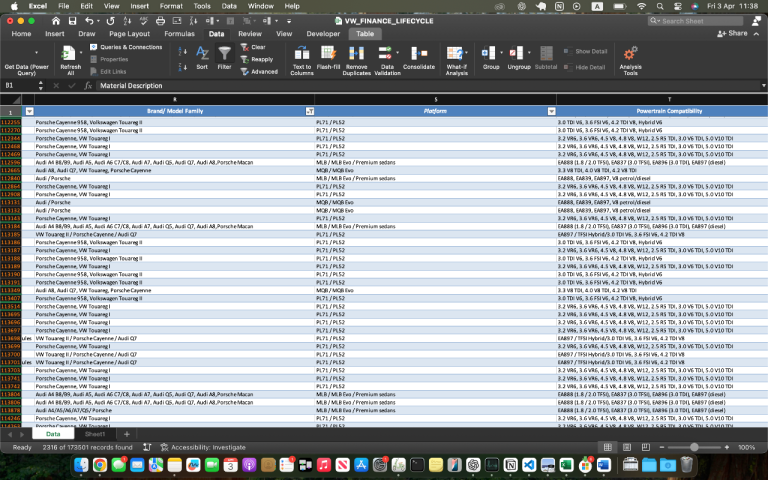Image resolution: width=768 pixels, height=480 pixels.
Task: Select the Sheet1 worksheet tab
Action: (95, 434)
